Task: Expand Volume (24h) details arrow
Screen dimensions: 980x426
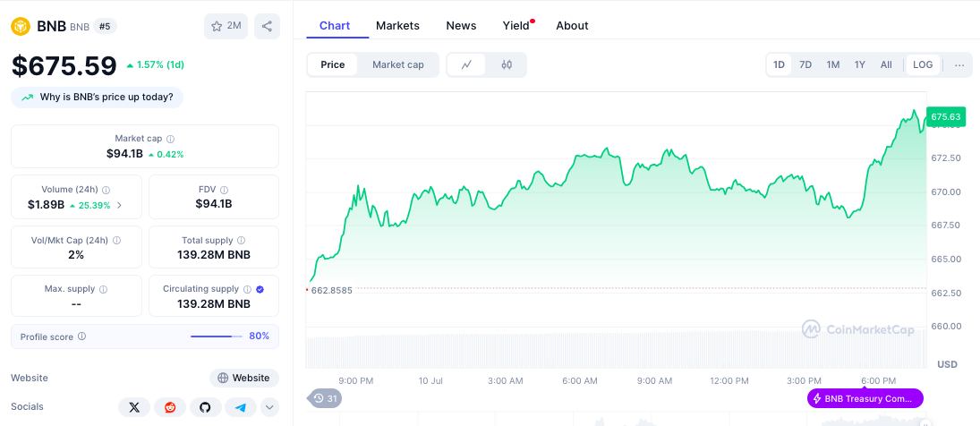Action: coord(120,205)
